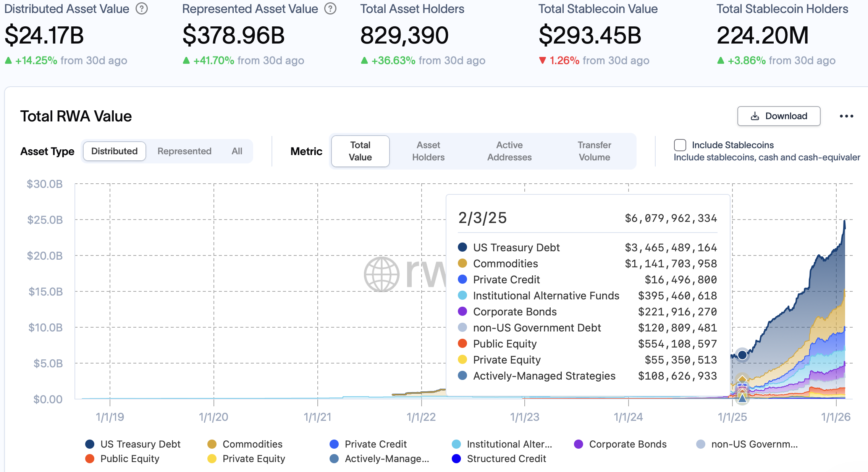The image size is (868, 472).
Task: Enable the Include Stablecoins checkbox
Action: 680,145
